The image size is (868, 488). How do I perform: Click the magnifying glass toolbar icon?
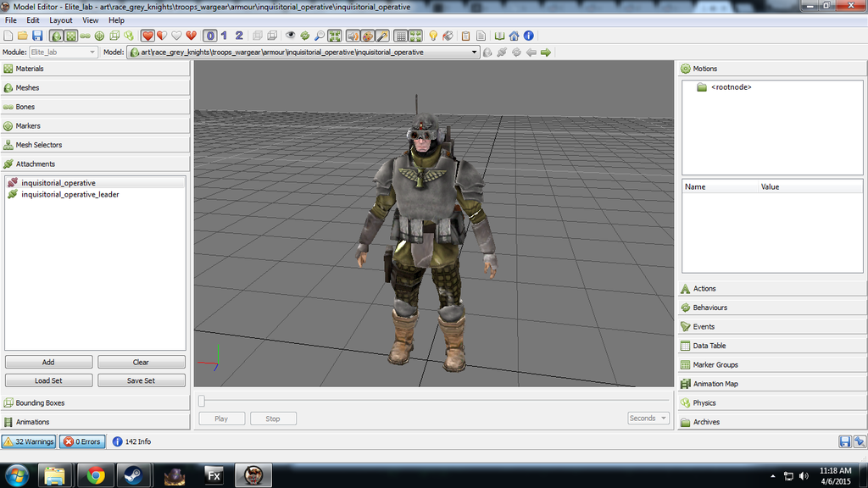click(319, 36)
